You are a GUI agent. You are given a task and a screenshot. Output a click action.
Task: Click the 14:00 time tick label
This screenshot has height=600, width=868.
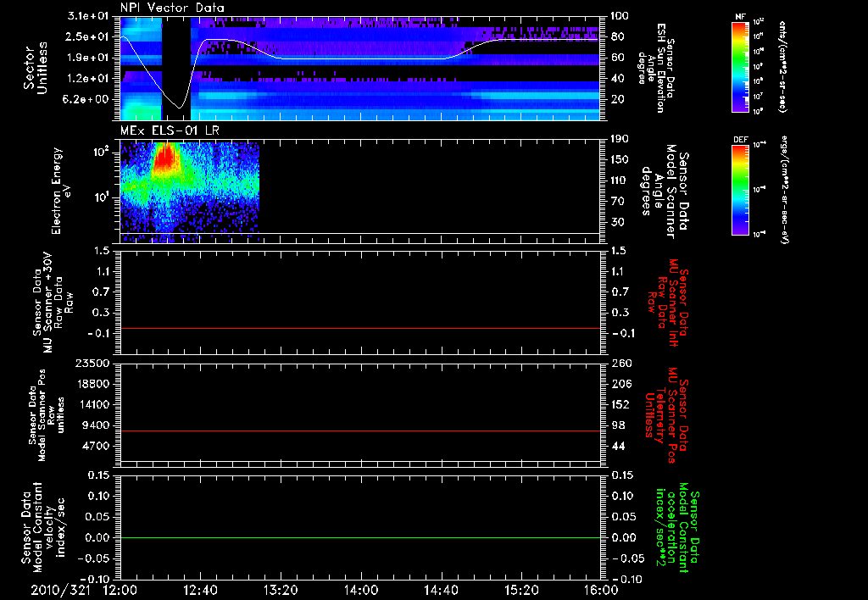pos(361,590)
